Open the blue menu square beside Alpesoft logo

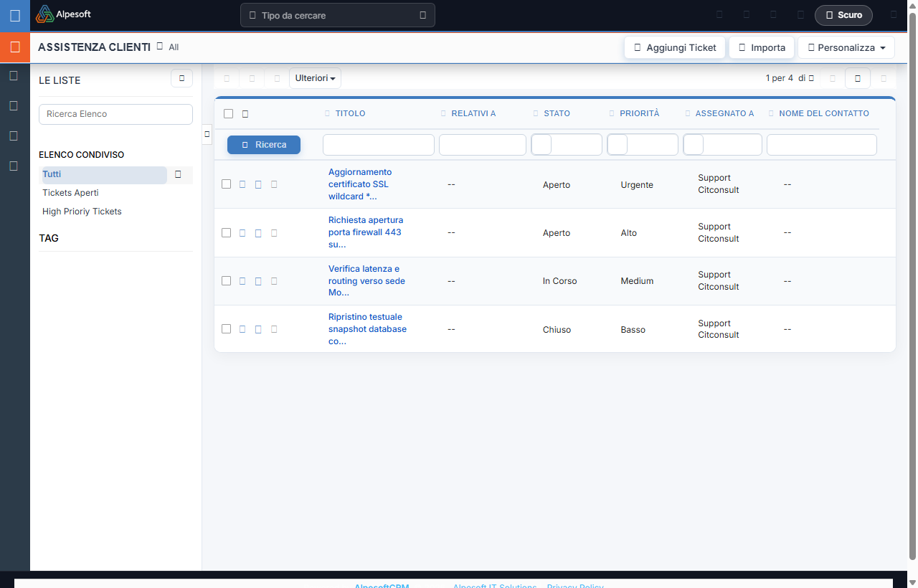(x=15, y=15)
